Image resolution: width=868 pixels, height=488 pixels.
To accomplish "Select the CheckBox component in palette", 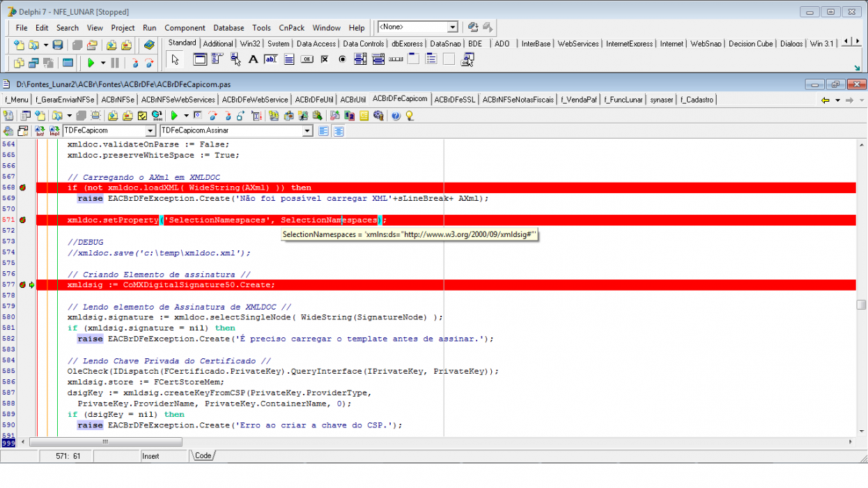I will 325,60.
